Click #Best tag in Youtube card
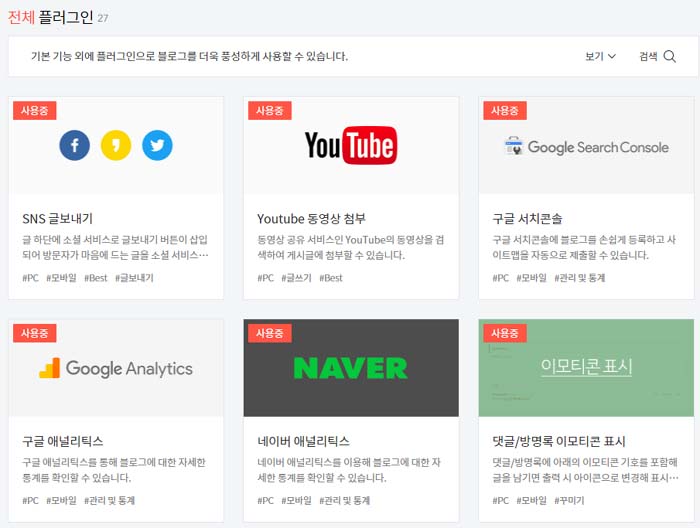Image resolution: width=700 pixels, height=528 pixels. [x=331, y=278]
